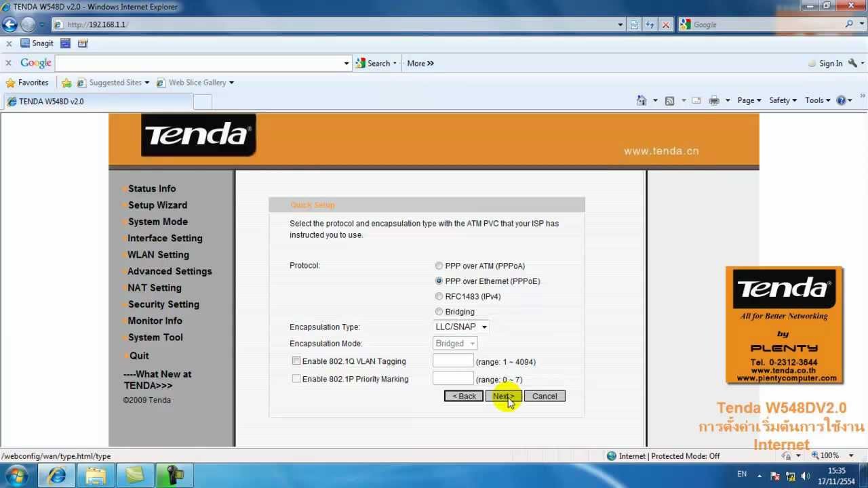
Task: Click the camera recorder taskbar icon
Action: (174, 475)
